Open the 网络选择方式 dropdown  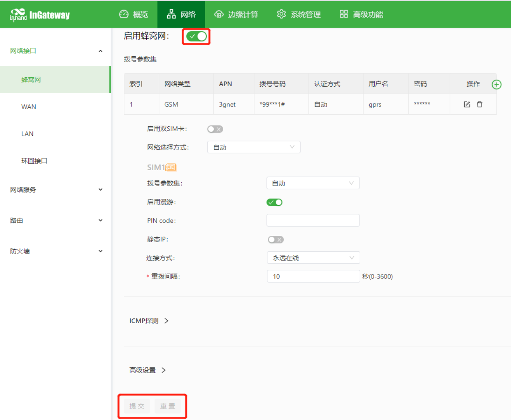pos(254,147)
